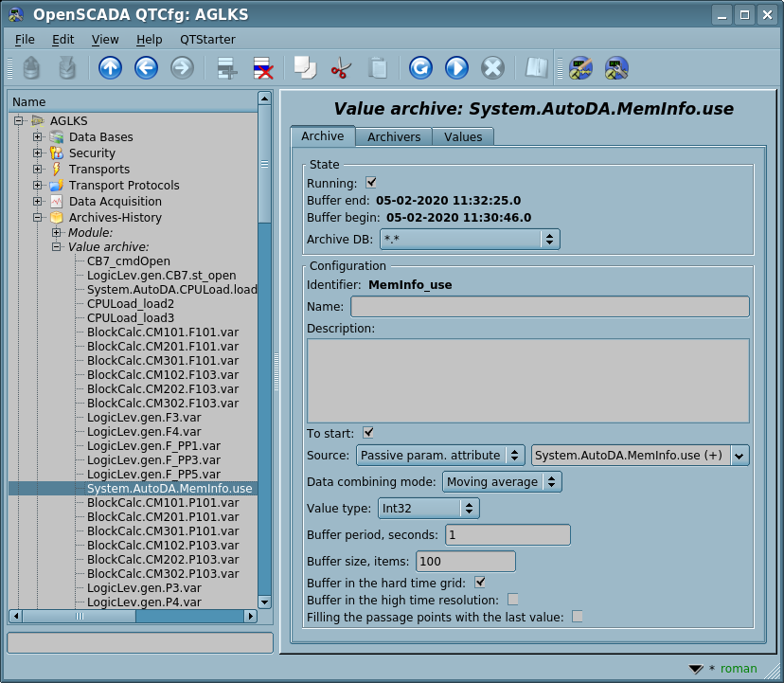Viewport: 784px width, 683px height.
Task: Open the QTStarter menu
Action: 207,40
